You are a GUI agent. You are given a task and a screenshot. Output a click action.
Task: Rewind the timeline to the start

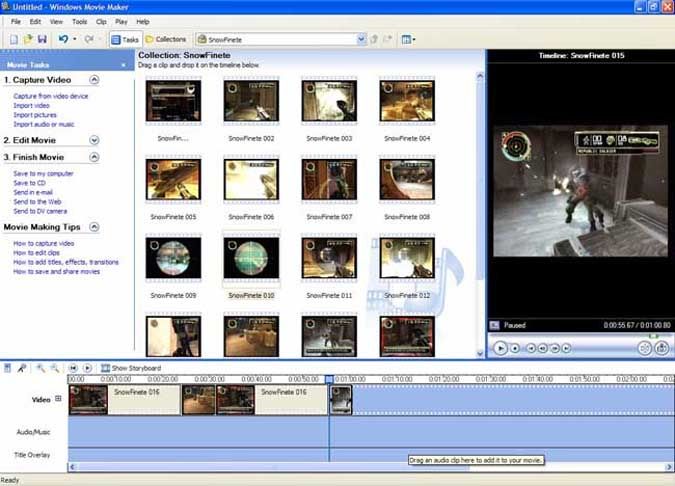(73, 368)
